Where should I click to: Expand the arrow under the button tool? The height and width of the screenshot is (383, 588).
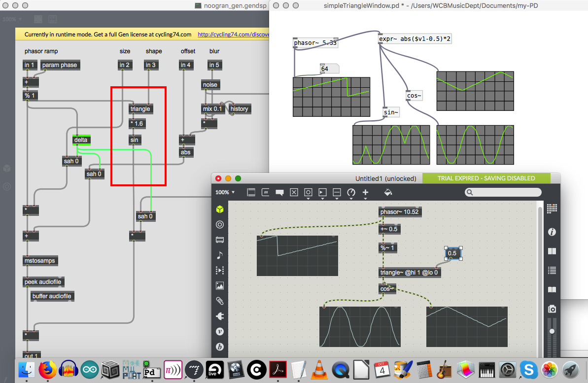pyautogui.click(x=308, y=199)
